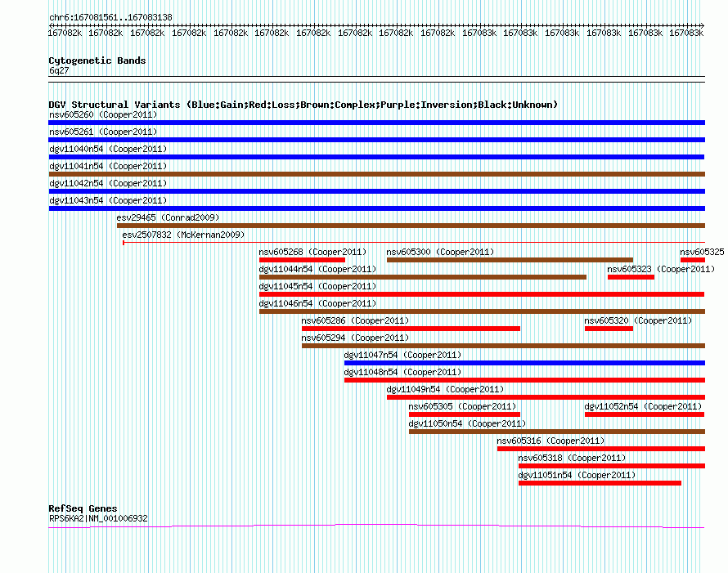Open dgv11046n54 (Cooper2011) label

click(317, 303)
